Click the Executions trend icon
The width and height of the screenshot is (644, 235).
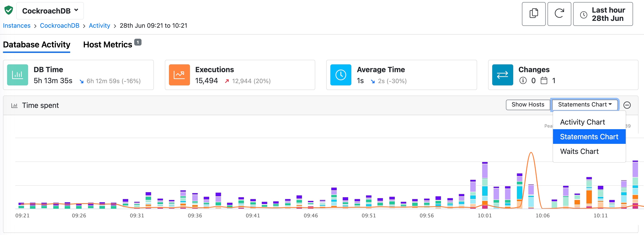click(x=179, y=75)
